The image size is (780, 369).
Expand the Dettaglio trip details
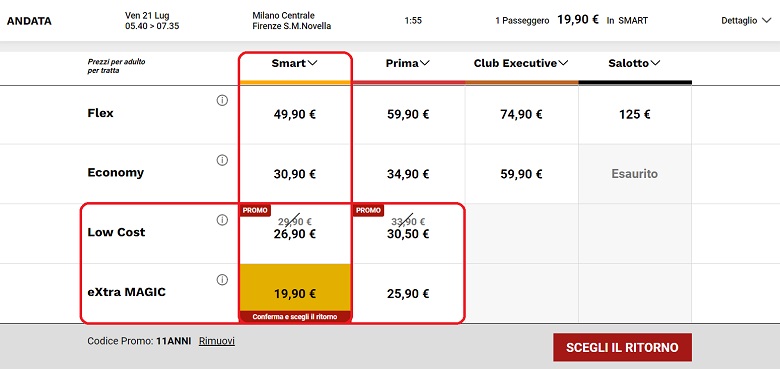pos(746,21)
